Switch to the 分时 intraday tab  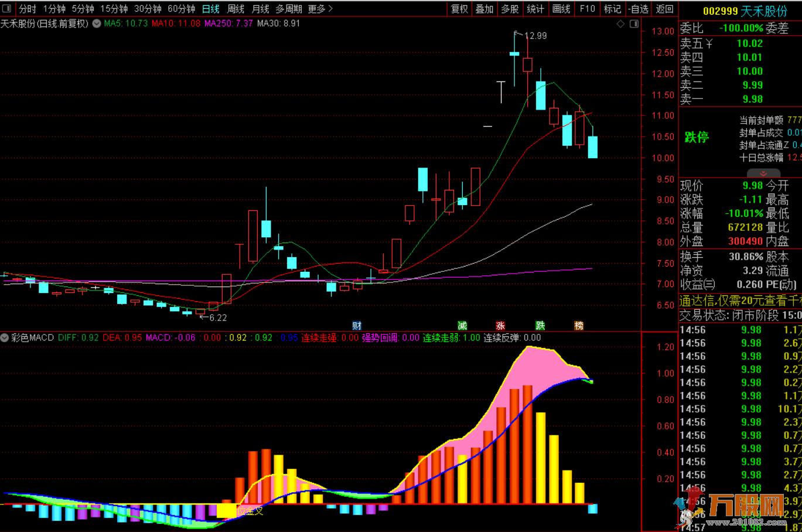coord(27,9)
